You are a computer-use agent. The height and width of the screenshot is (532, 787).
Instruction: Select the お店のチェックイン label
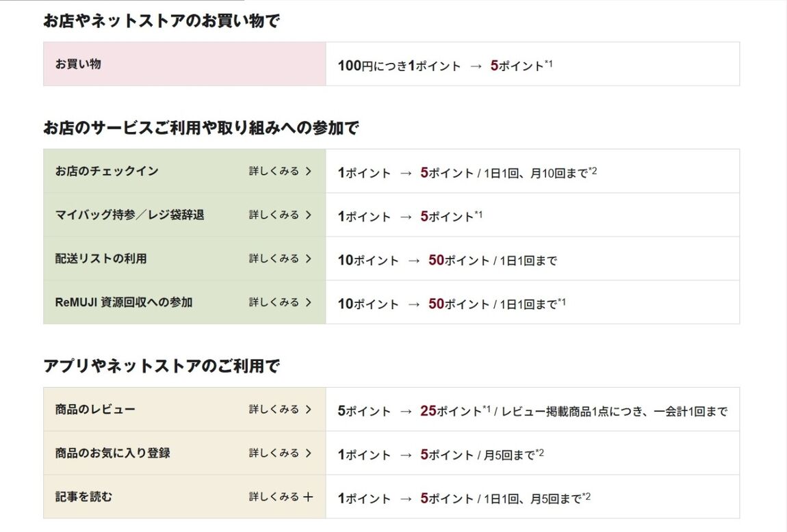tap(107, 171)
